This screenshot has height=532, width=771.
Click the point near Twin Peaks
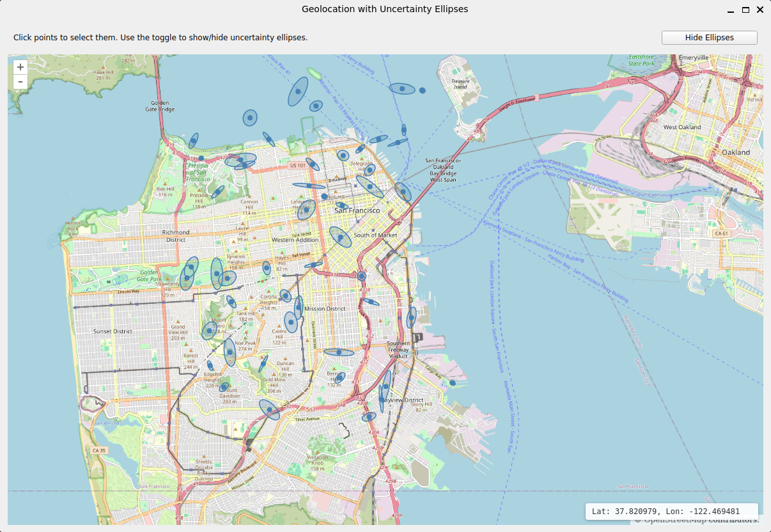[x=230, y=352]
